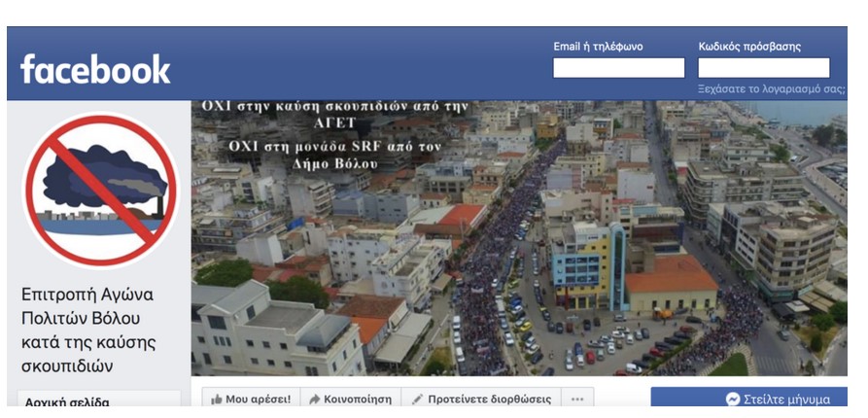Click the Email ή τηλέφωνο input field

coord(618,68)
